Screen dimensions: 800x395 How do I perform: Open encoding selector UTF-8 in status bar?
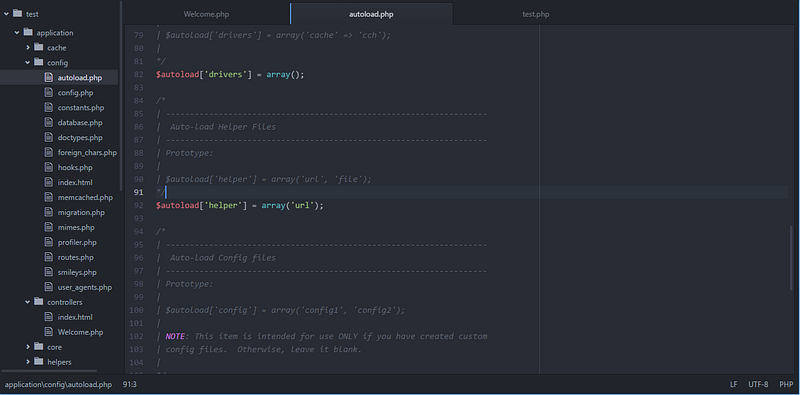tap(758, 384)
